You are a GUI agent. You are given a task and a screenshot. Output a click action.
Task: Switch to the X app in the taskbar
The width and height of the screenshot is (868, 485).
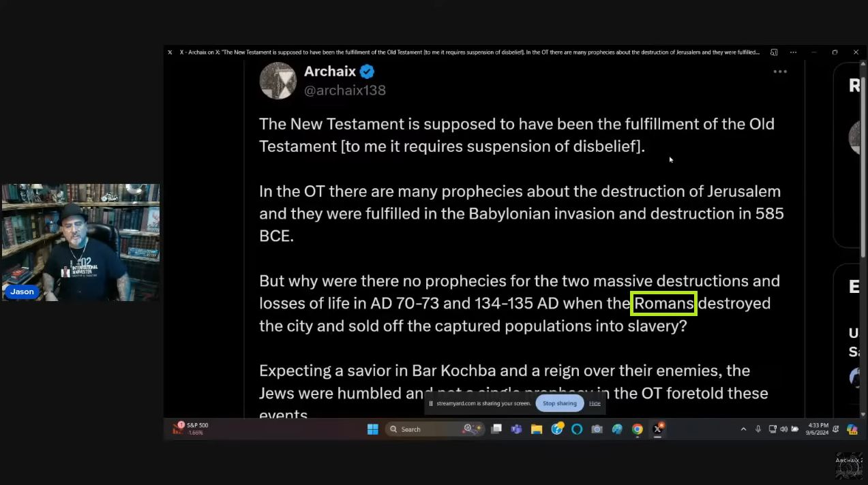coord(658,429)
